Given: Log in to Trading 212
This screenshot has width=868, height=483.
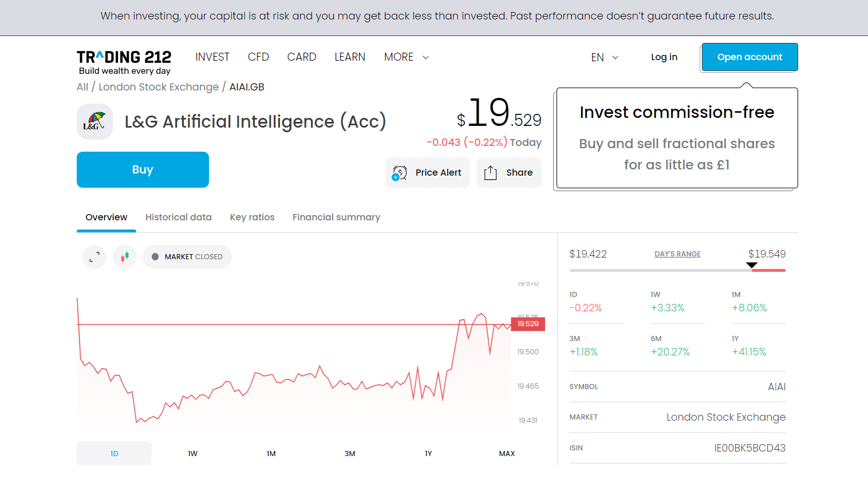Looking at the screenshot, I should tap(664, 57).
